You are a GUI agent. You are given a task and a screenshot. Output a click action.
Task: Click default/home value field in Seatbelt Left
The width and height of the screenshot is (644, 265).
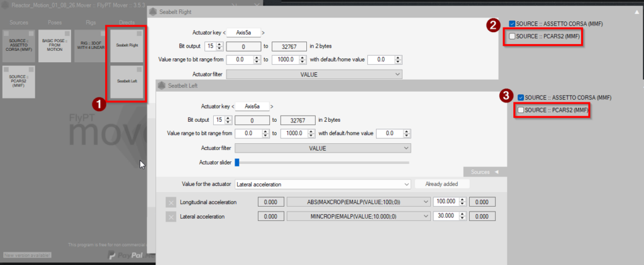tap(393, 134)
